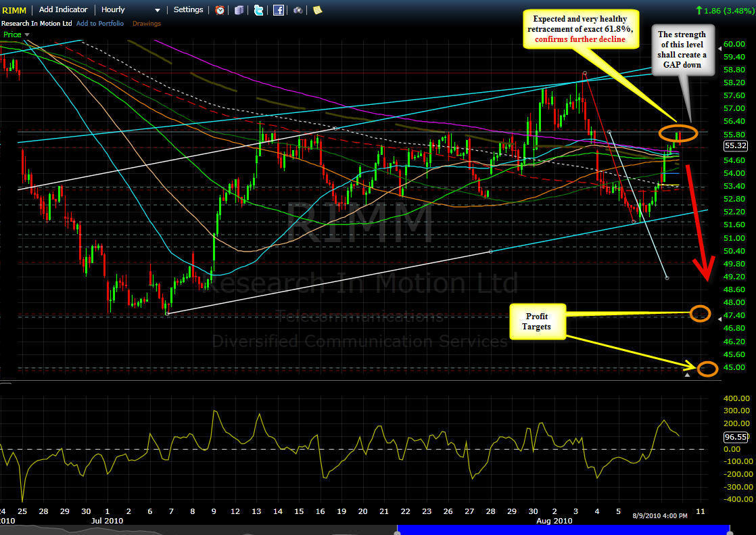This screenshot has width=756, height=535.
Task: Select the light-blue line end anchor near 49.20
Action: 667,278
